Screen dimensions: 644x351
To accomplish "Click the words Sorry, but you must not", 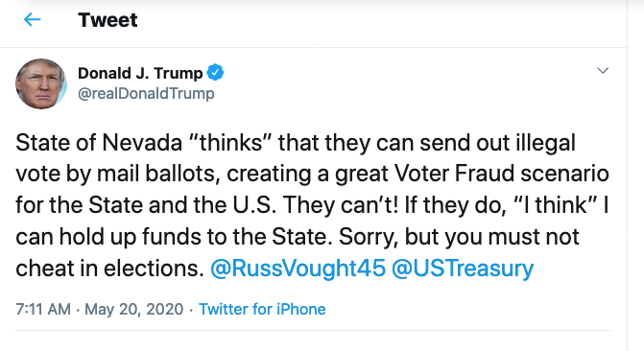I will pos(459,237).
